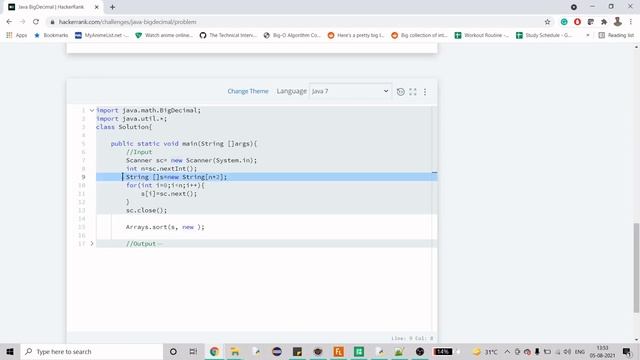640x360 pixels.
Task: Open the Reading list panel
Action: 616,36
